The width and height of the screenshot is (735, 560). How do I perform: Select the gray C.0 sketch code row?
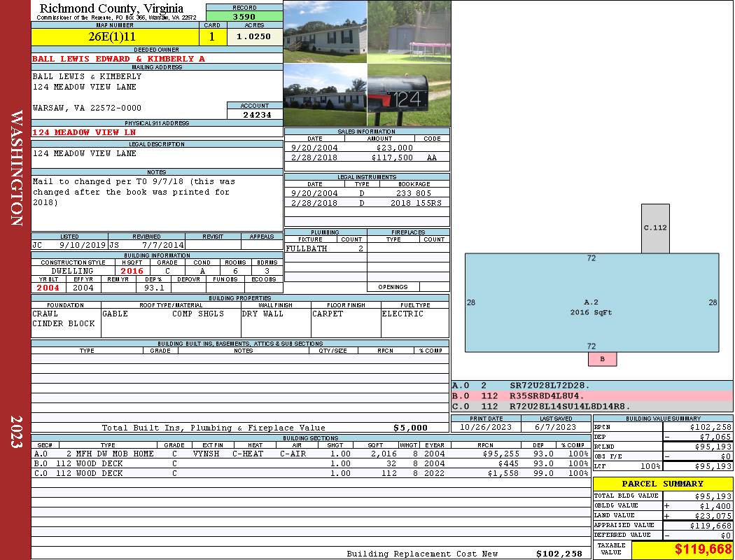591,406
